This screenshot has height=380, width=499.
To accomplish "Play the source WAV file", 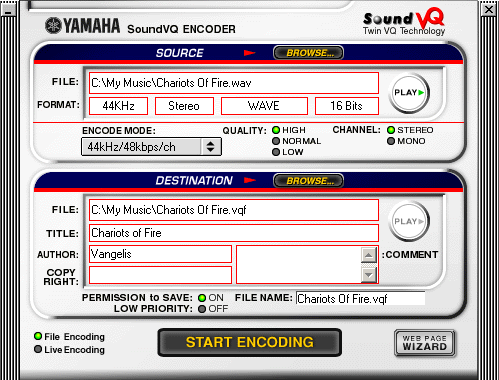I will [409, 93].
